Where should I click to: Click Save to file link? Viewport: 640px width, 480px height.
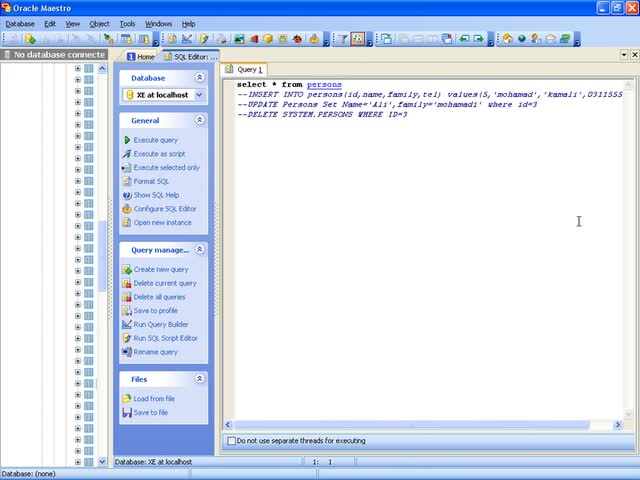[x=151, y=413]
